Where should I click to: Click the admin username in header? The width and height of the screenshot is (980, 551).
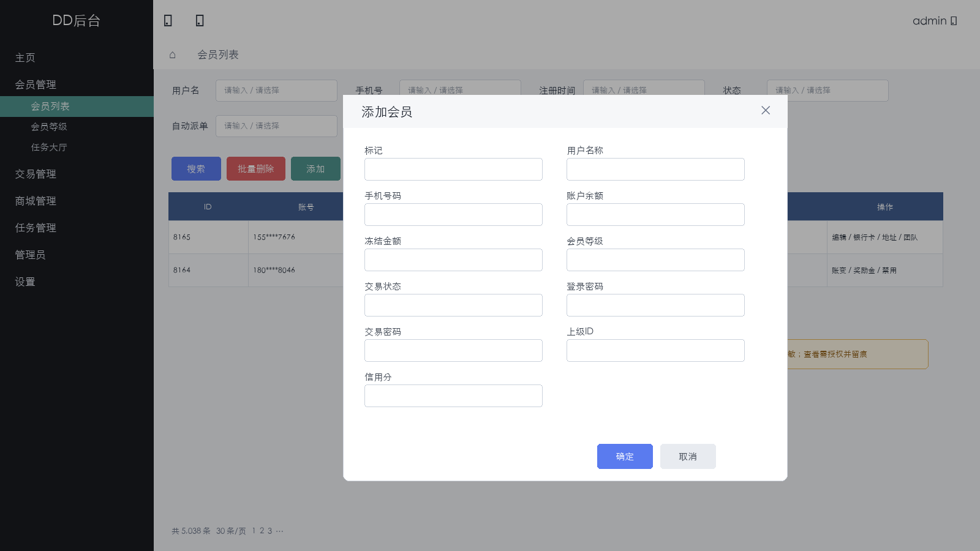(x=930, y=21)
